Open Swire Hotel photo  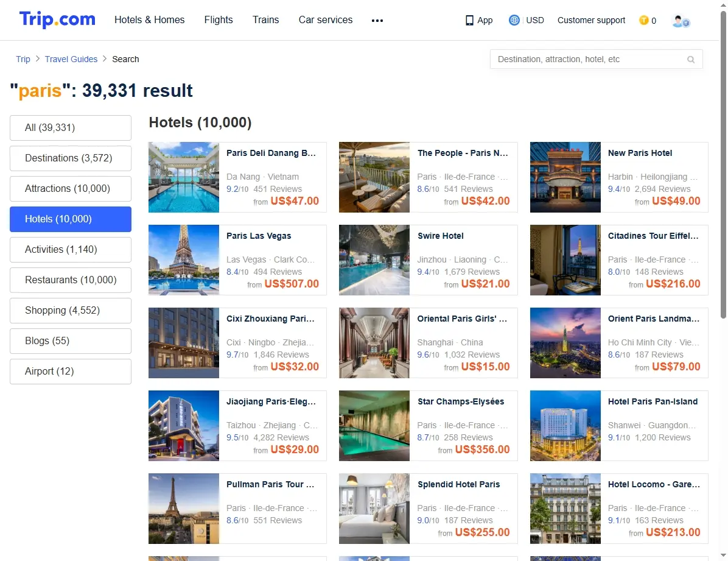374,260
